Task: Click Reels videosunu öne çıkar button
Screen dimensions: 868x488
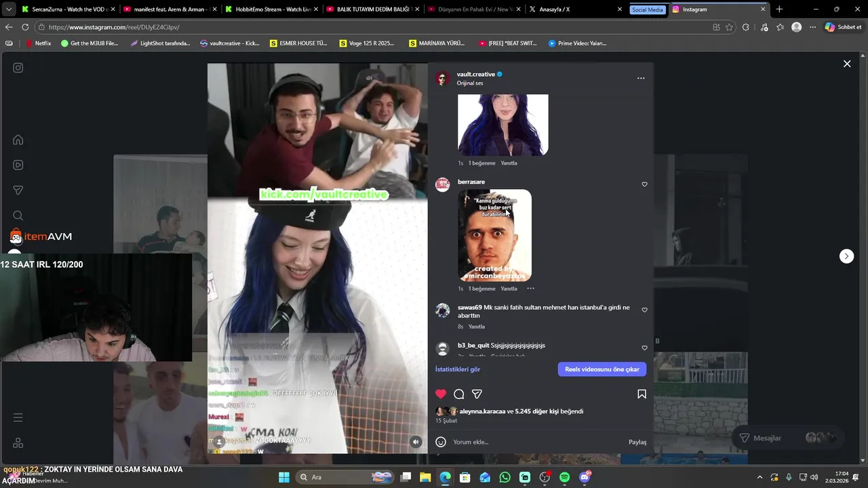Action: click(602, 369)
